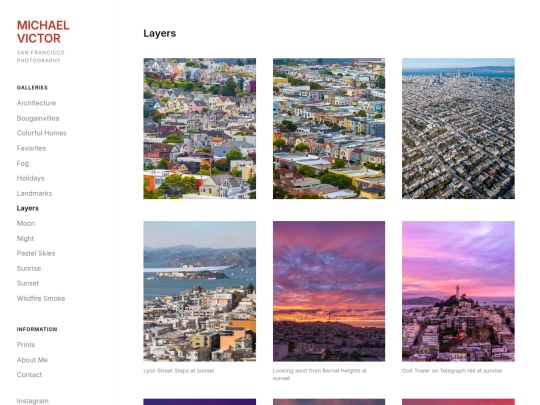Viewport: 540px width, 405px height.
Task: Visit the Instagram link
Action: [33, 401]
